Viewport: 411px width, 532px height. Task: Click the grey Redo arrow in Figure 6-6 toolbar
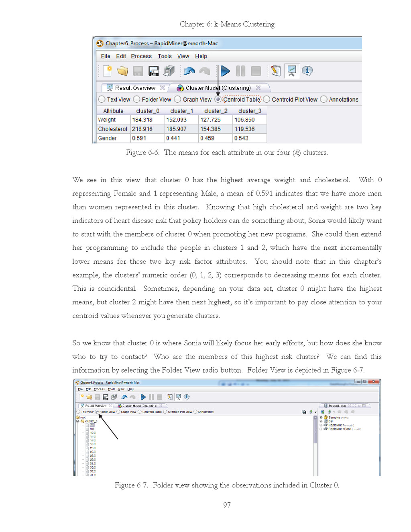(205, 71)
